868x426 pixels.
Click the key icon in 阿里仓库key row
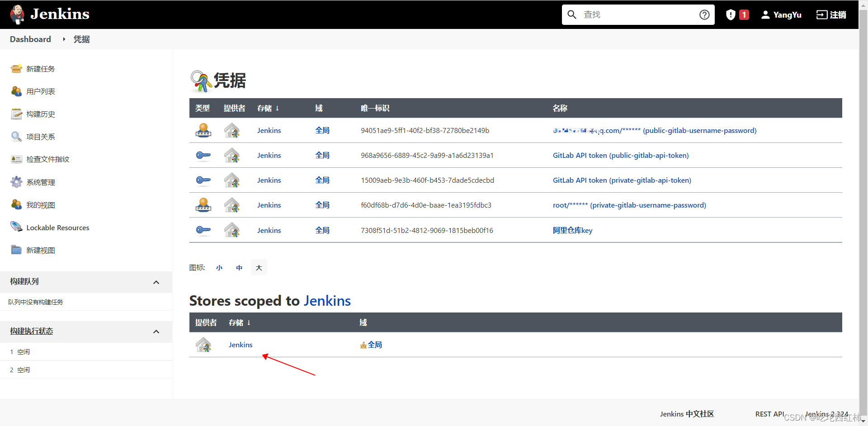pos(203,230)
